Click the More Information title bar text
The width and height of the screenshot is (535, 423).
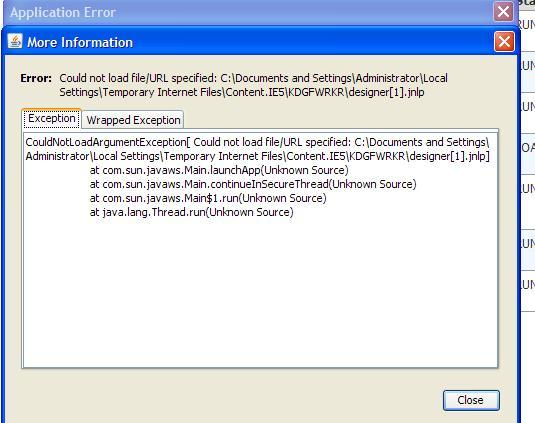pyautogui.click(x=80, y=42)
